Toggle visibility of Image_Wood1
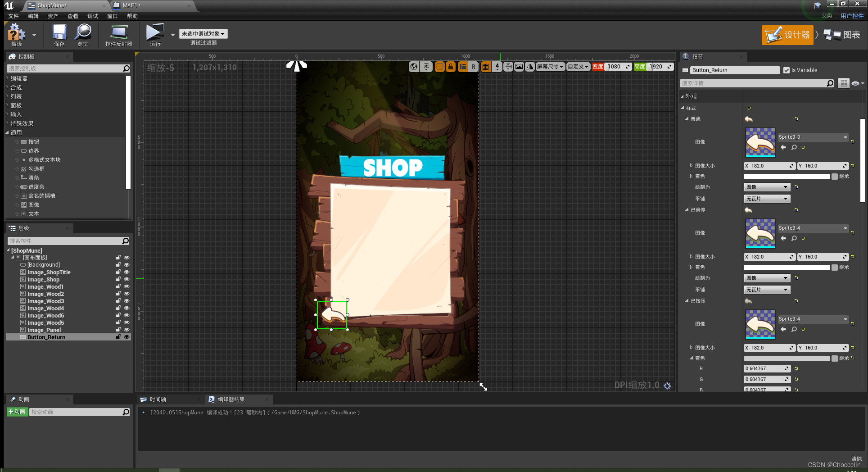This screenshot has width=868, height=472. (x=127, y=286)
